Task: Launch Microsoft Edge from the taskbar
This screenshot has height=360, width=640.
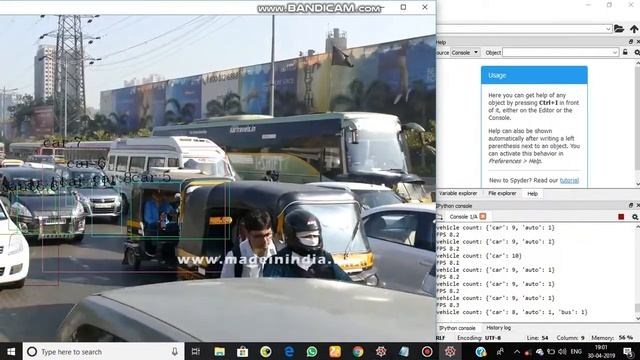Action: 289,351
